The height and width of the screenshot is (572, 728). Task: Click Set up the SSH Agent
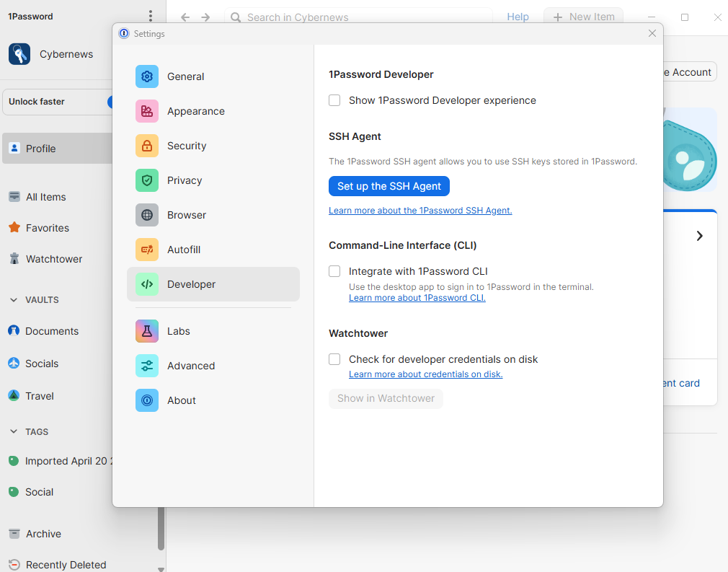[x=389, y=186]
